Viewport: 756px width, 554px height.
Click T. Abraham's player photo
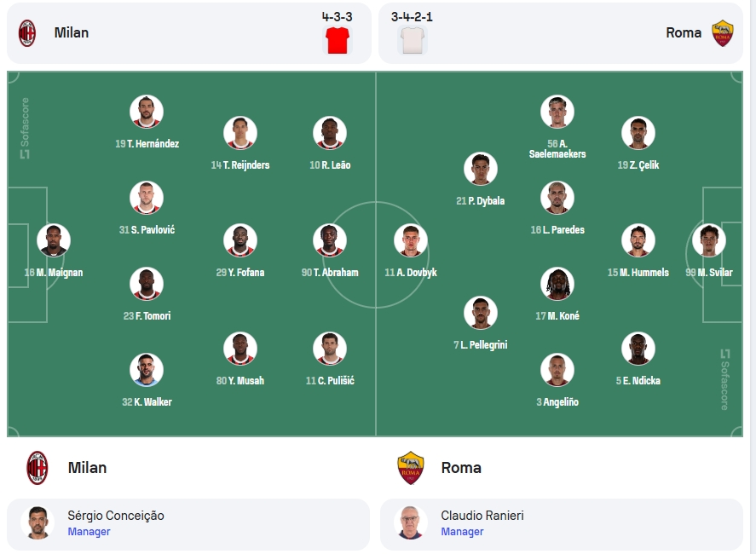(x=330, y=240)
